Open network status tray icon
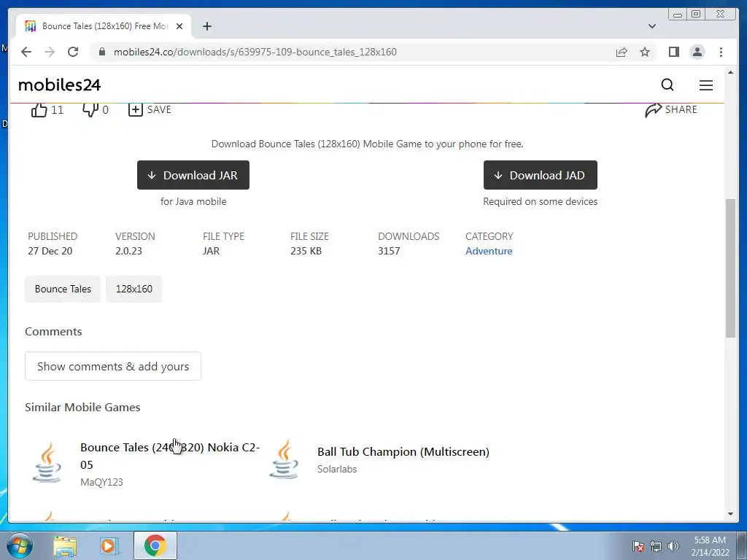 (656, 546)
